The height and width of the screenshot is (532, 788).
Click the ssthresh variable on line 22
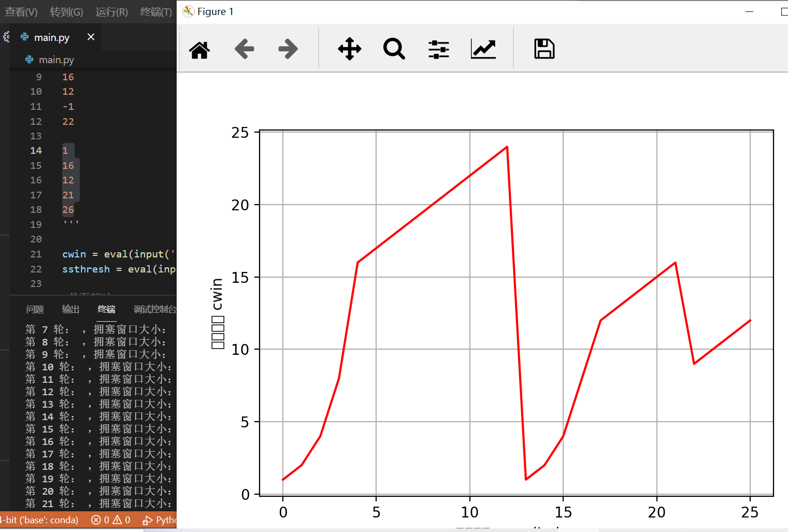coord(86,269)
